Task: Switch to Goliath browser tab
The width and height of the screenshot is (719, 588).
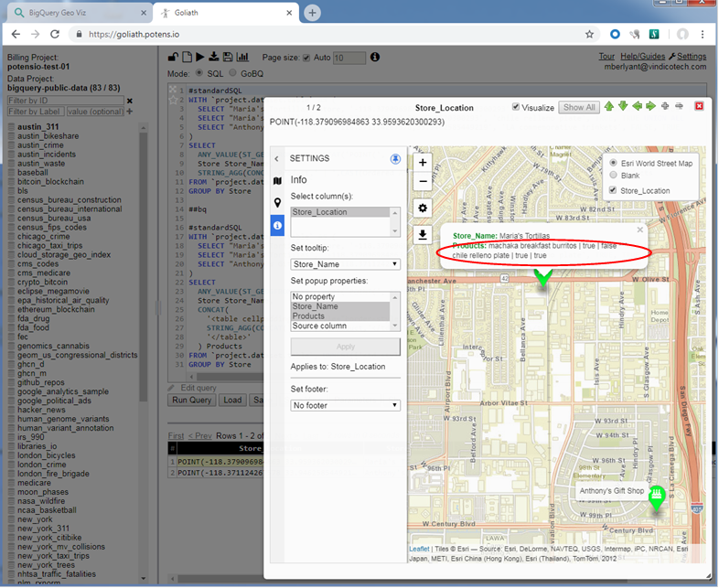Action: pos(226,13)
